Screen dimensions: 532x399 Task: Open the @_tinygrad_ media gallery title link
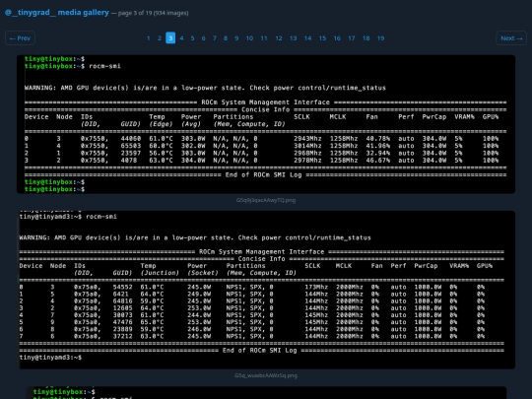(57, 13)
